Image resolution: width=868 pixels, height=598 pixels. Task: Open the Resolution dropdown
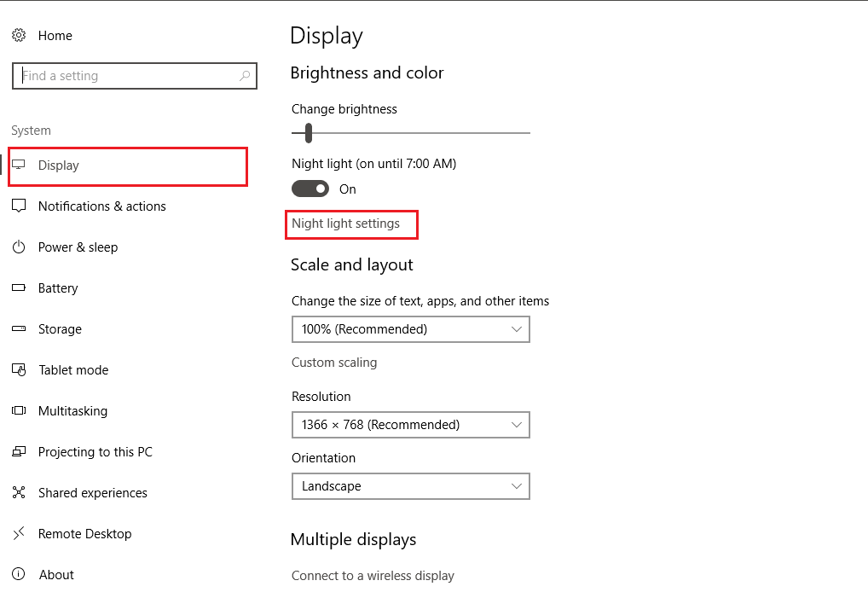point(410,425)
